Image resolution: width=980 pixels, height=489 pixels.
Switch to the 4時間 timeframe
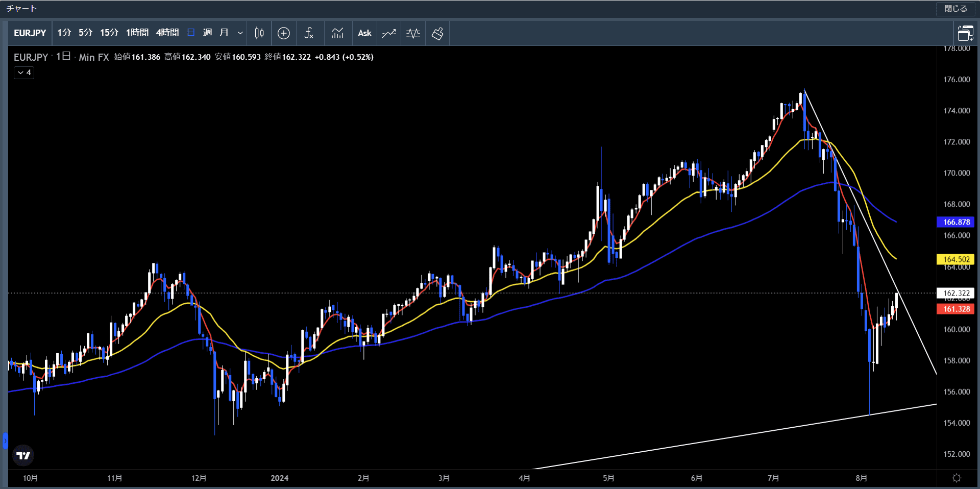tap(167, 33)
